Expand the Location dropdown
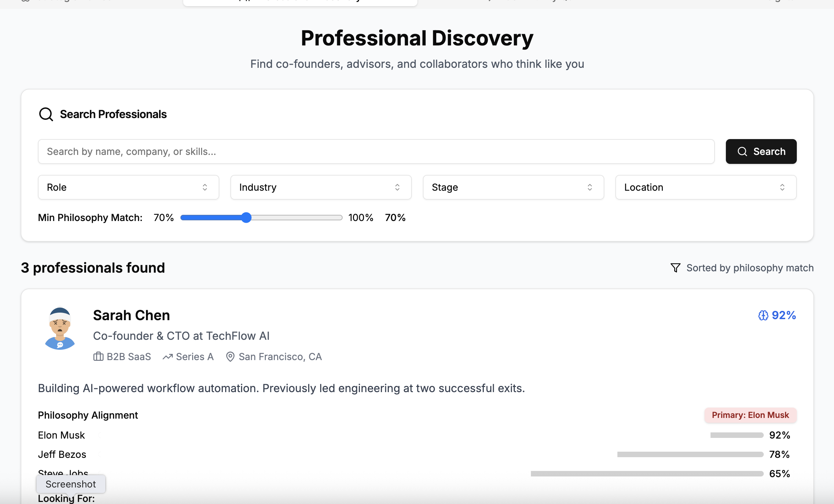 pos(706,187)
